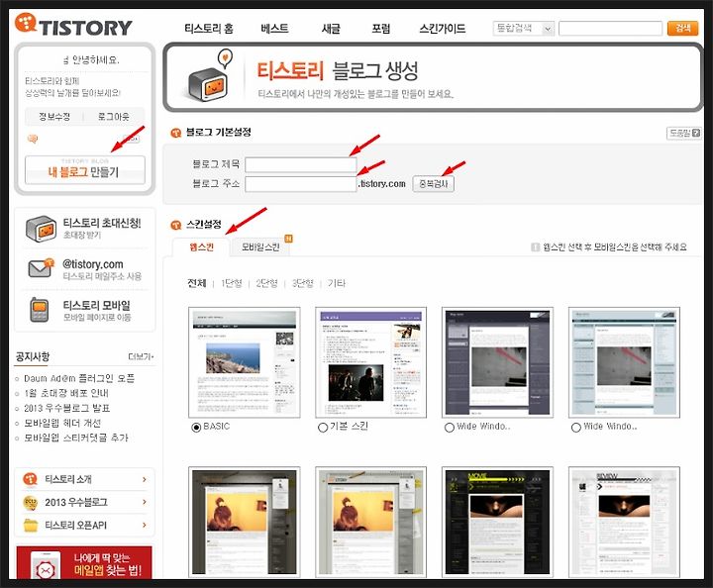Viewport: 713px width, 588px height.
Task: Open the 티스토리 오픈API link
Action: [75, 526]
